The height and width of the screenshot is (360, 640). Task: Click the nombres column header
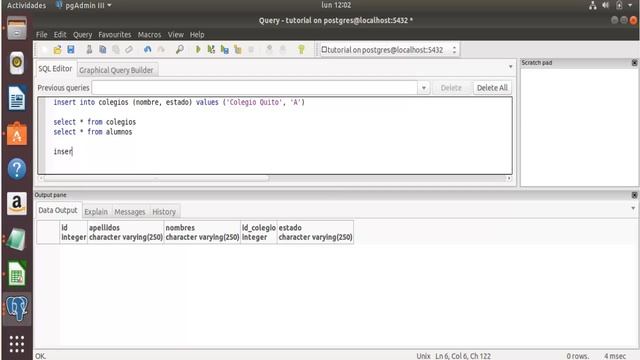[x=202, y=232]
